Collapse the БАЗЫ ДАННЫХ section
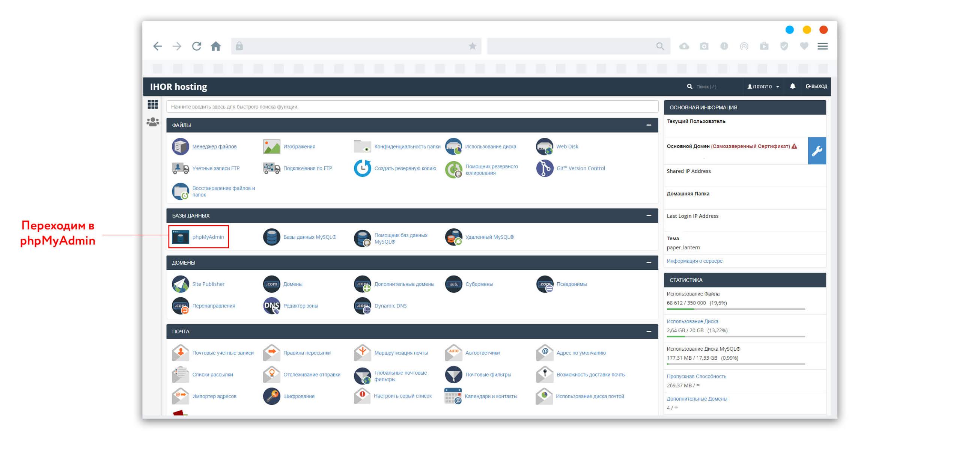This screenshot has width=980, height=452. coord(648,216)
